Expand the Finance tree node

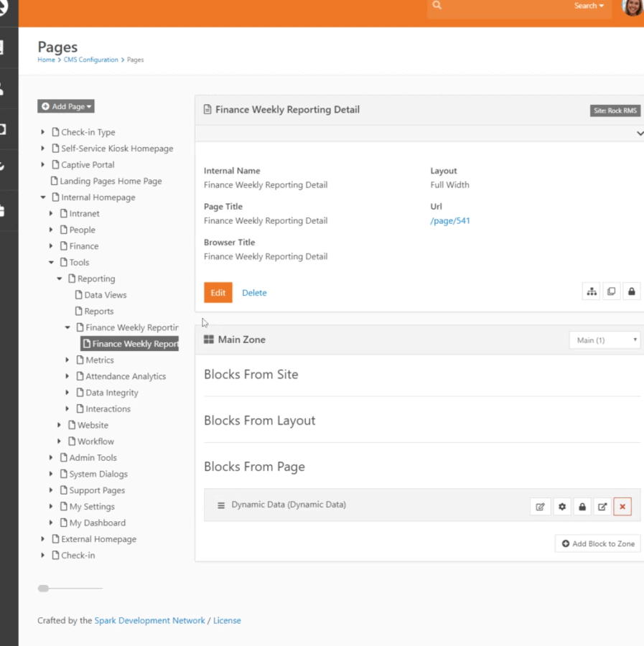(51, 246)
